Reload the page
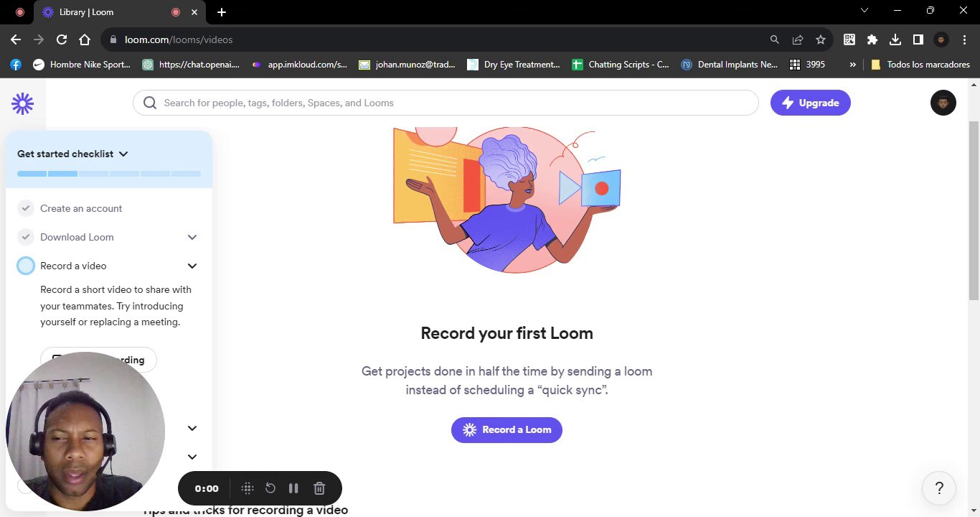 62,39
